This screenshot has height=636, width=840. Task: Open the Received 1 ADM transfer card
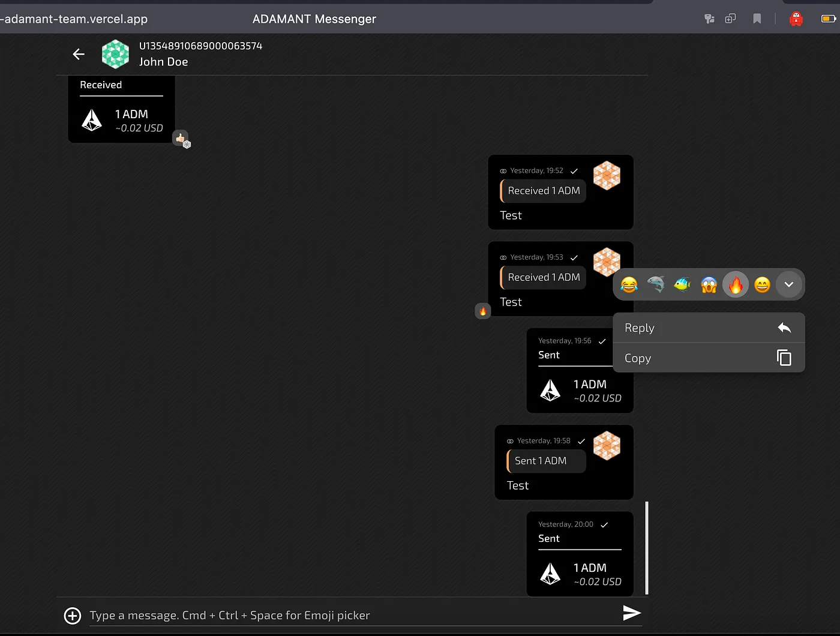(121, 109)
